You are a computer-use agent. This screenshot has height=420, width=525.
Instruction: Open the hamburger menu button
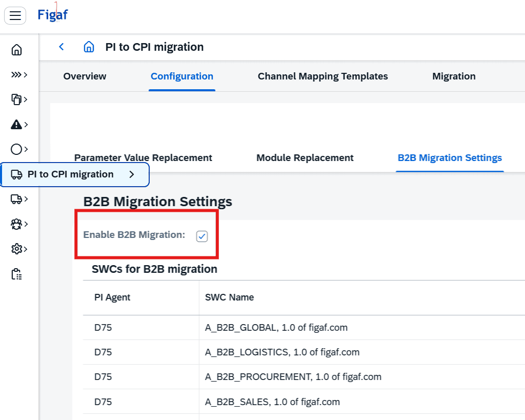coord(15,15)
